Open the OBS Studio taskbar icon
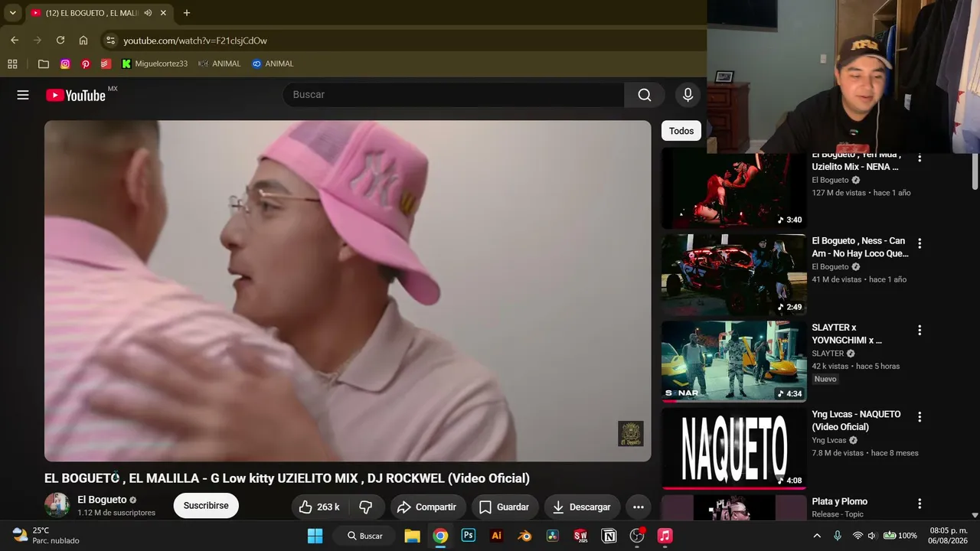The width and height of the screenshot is (980, 551). click(637, 536)
